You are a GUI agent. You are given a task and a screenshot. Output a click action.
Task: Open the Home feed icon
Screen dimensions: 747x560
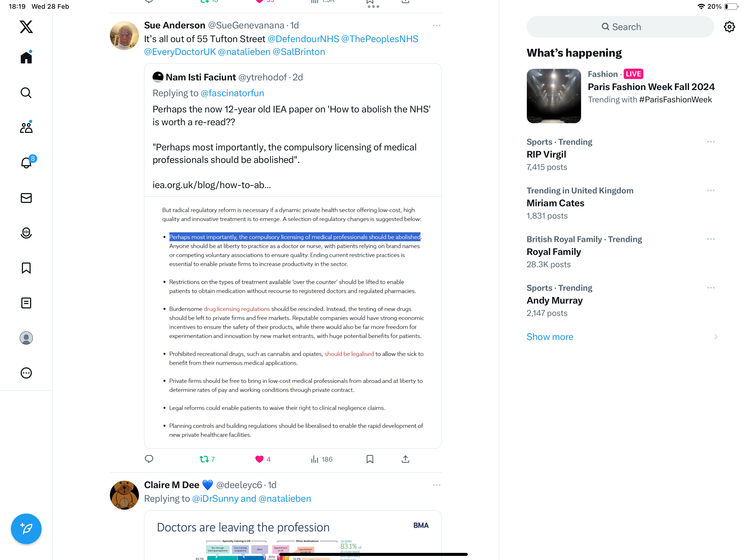[26, 57]
